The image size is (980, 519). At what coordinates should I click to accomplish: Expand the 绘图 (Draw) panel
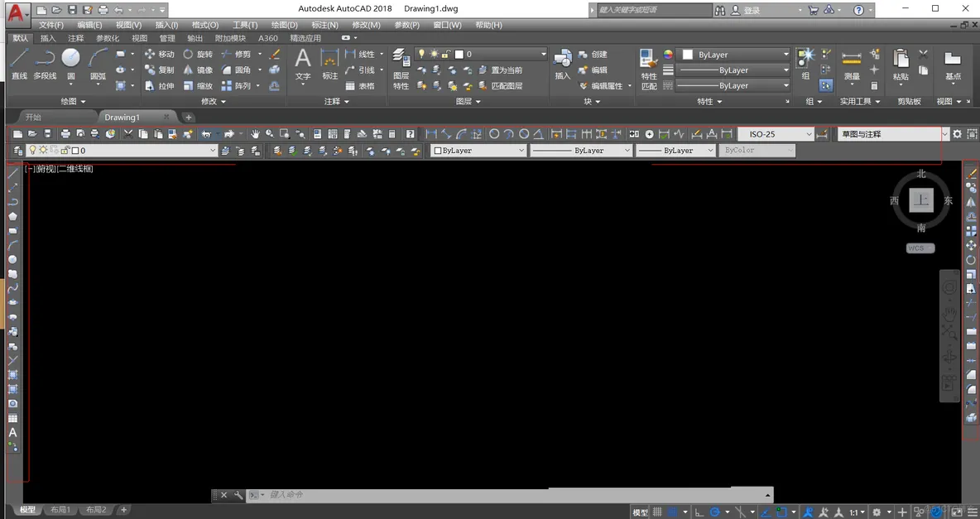[73, 101]
